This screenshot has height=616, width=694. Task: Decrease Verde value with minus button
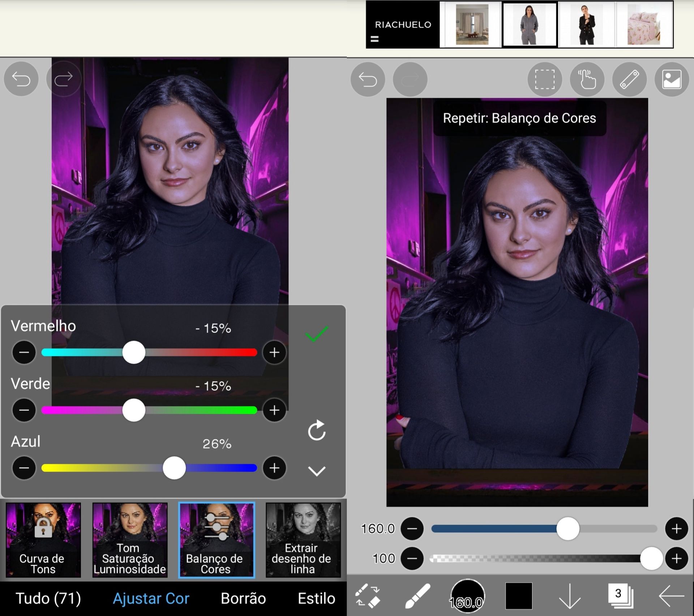click(24, 410)
